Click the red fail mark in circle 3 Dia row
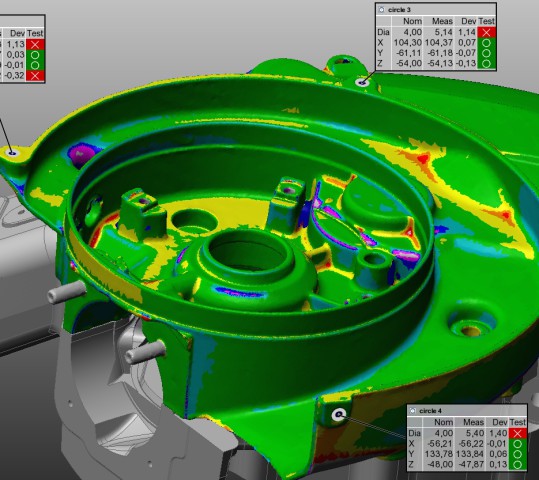 (x=486, y=32)
